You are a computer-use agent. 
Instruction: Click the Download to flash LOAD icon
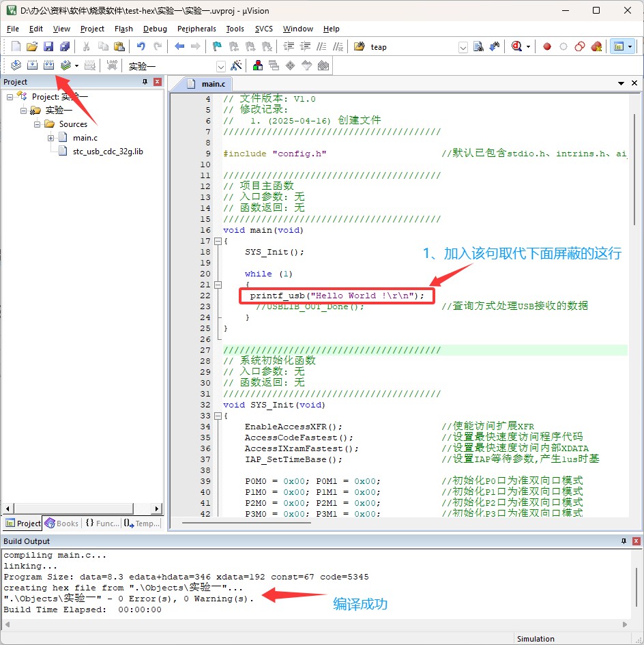pos(112,66)
